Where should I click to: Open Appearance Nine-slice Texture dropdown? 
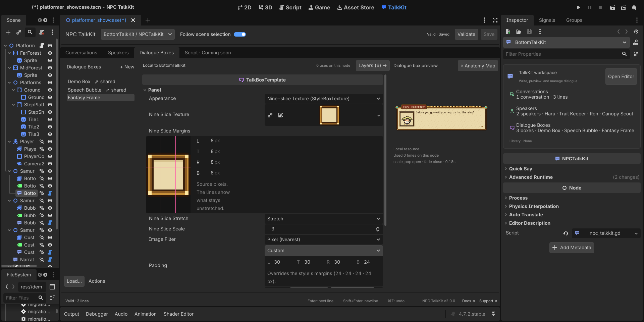[x=324, y=99]
